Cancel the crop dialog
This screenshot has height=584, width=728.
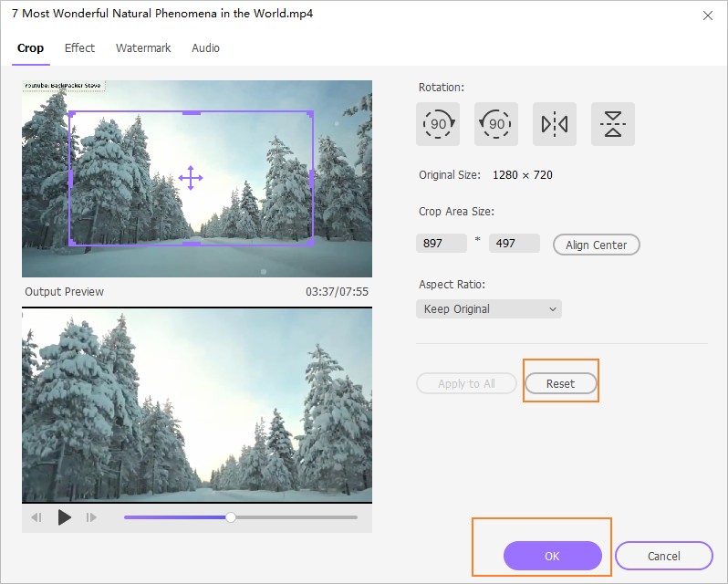663,556
